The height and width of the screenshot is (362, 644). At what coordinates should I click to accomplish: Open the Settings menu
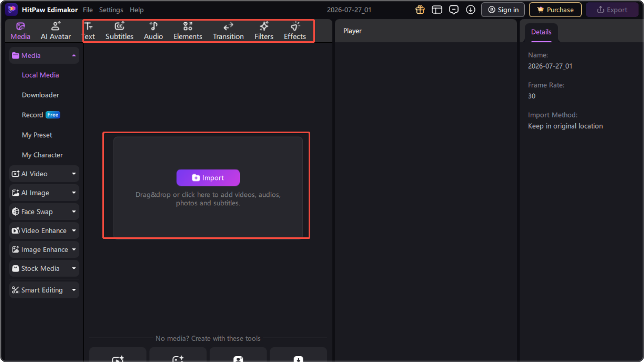(x=111, y=10)
